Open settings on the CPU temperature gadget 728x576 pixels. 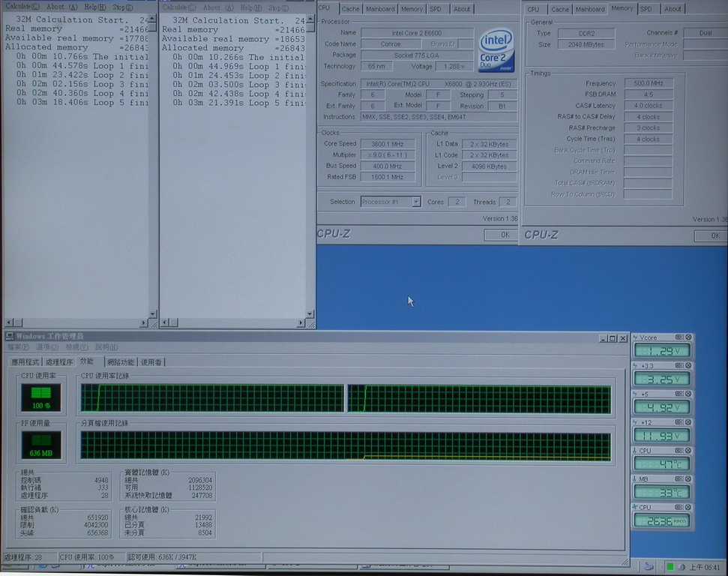(x=679, y=451)
